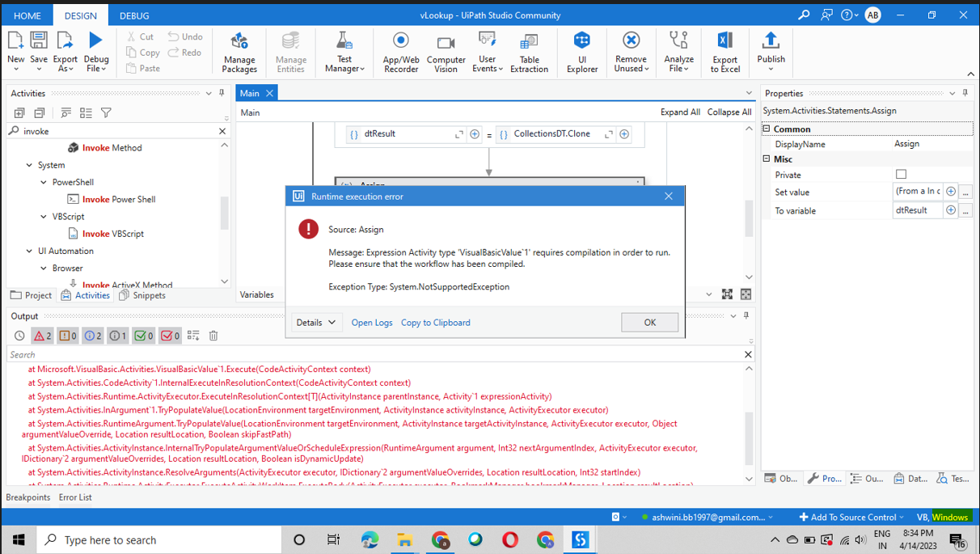Tick the Private checkbox in Properties
980x554 pixels.
pos(901,175)
